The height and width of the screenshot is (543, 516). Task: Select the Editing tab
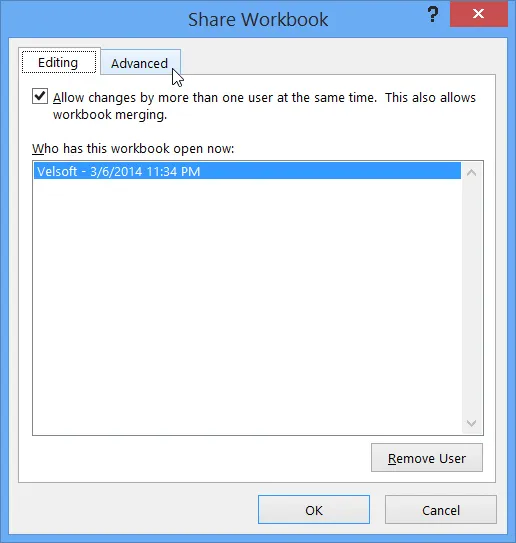pos(59,62)
